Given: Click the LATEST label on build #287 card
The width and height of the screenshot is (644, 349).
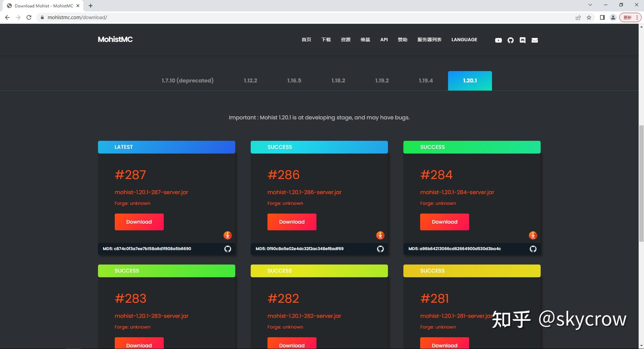Looking at the screenshot, I should click(x=123, y=147).
